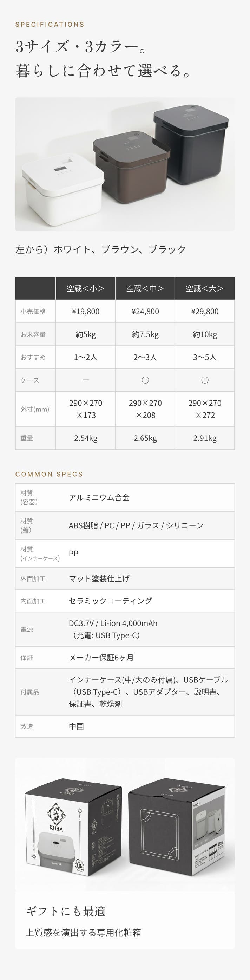Click the dash under 空蔵＜小＞ in ケース row
The height and width of the screenshot is (980, 250).
coord(86,380)
